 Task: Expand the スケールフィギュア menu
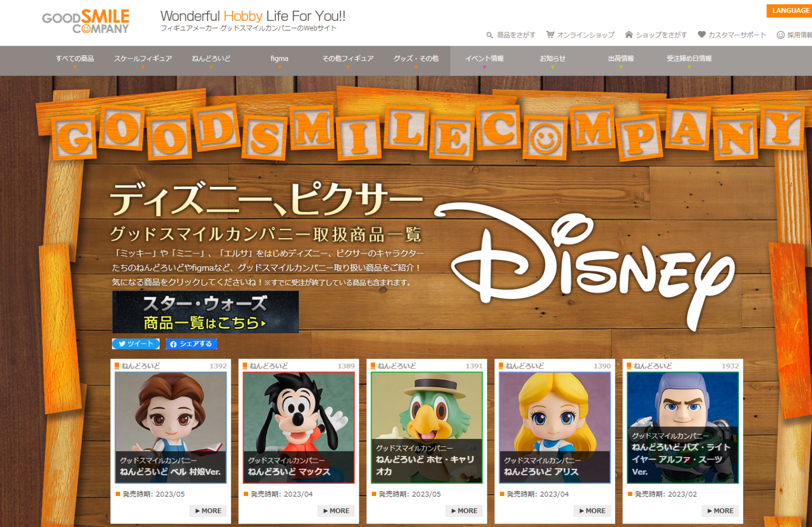click(x=143, y=59)
